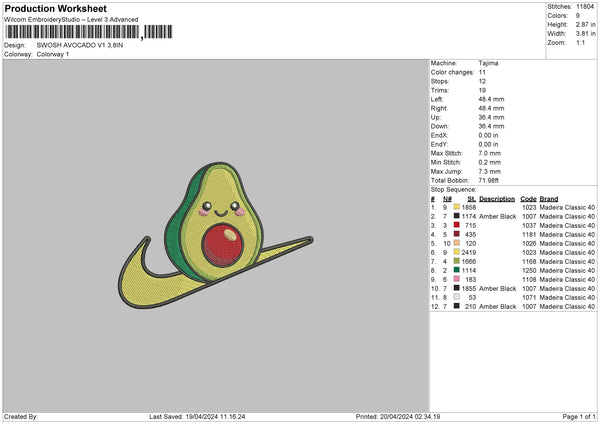Choose the olive green swatch in stop row 7
Image resolution: width=600 pixels, height=424 pixels.
tap(457, 261)
